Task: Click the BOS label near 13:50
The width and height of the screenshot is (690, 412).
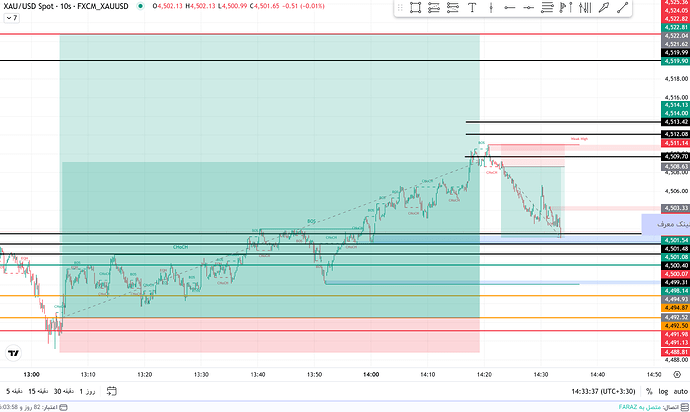Action: [312, 221]
